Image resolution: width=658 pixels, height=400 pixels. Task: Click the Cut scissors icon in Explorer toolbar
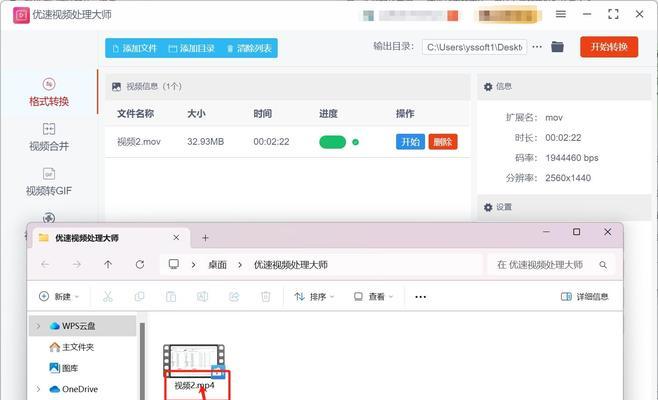[108, 297]
